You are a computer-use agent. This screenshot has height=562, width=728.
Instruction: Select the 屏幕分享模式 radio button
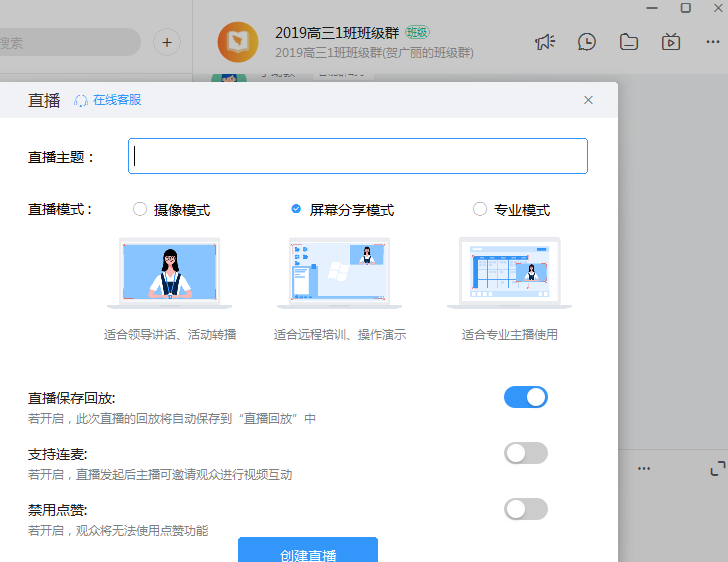click(x=296, y=209)
